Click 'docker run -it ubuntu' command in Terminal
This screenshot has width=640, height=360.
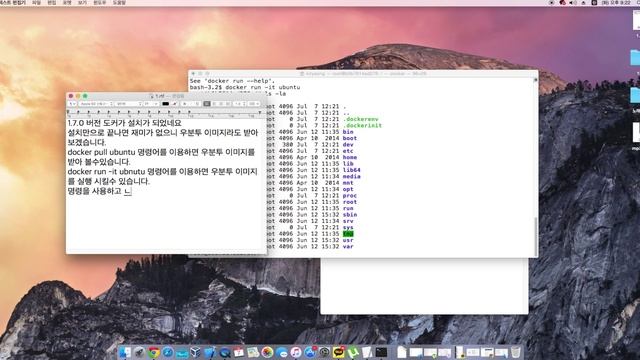262,87
